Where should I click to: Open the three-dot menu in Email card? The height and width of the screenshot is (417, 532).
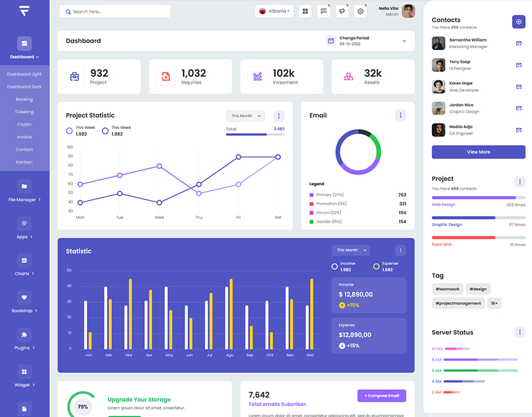[401, 115]
